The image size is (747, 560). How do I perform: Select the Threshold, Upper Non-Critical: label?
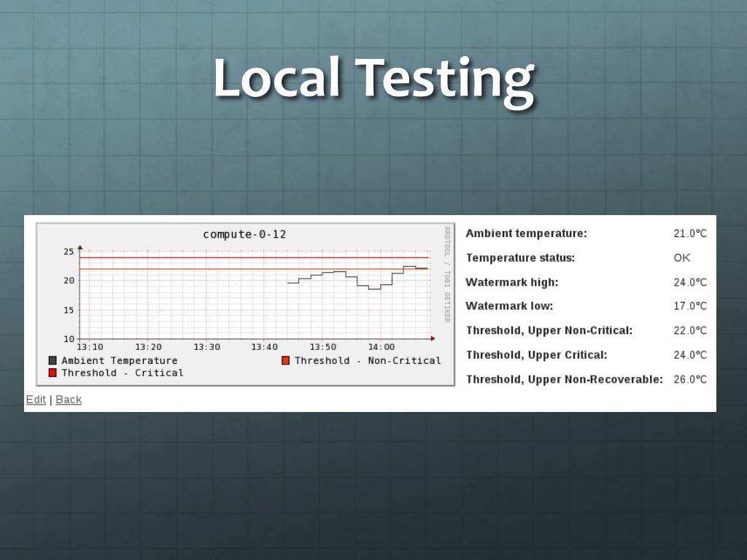(x=549, y=330)
